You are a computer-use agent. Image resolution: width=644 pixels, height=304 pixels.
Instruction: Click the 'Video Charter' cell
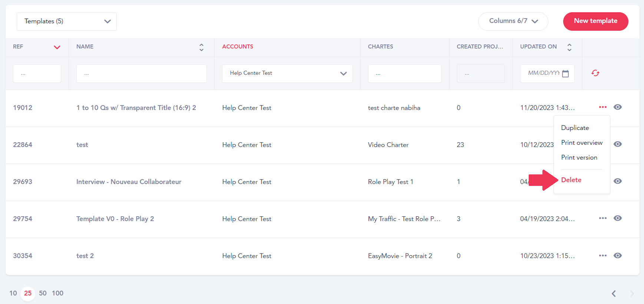(388, 145)
